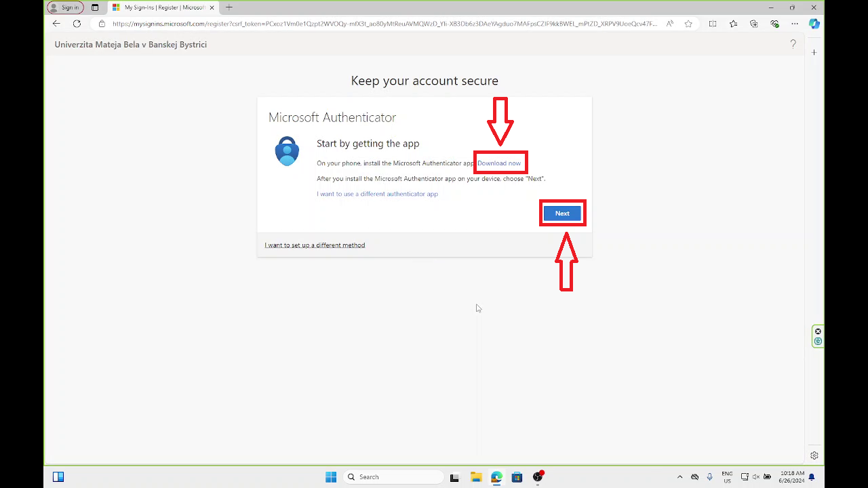Click the remote session toolbar top icon

[x=818, y=331]
